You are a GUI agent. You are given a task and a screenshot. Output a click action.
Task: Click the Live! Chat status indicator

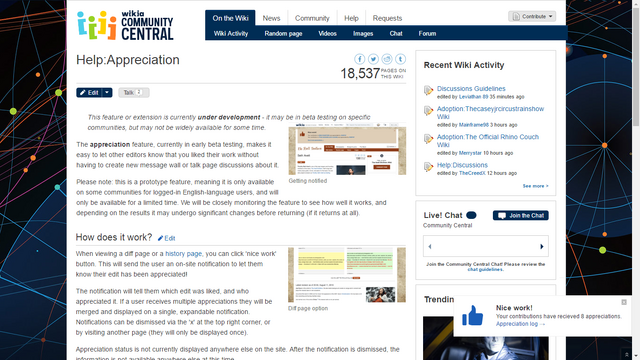(x=471, y=215)
